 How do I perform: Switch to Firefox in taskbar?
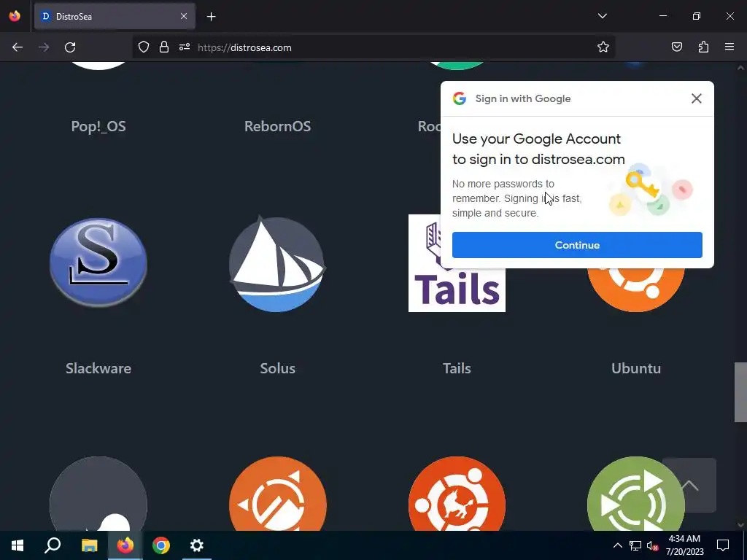click(x=125, y=545)
